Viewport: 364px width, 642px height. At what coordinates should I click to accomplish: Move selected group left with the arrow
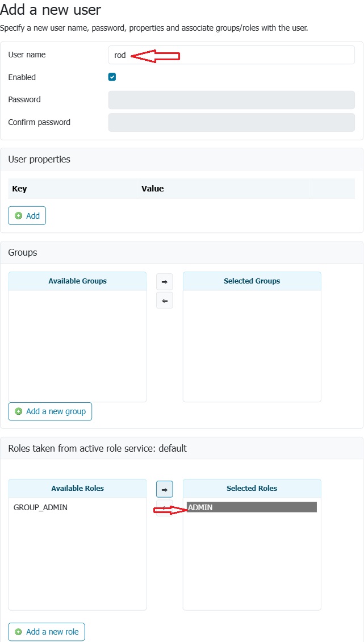pyautogui.click(x=165, y=301)
